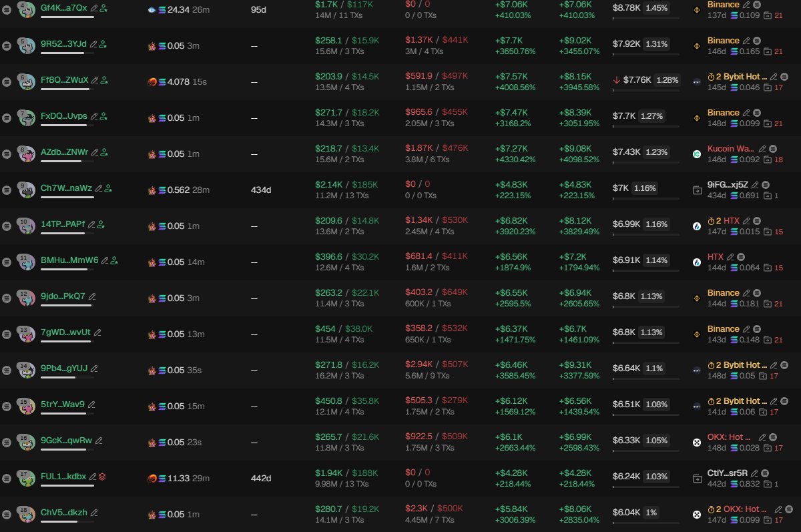Click the transfer-in folder icon beside 9iFG...xj5Z

(x=697, y=190)
